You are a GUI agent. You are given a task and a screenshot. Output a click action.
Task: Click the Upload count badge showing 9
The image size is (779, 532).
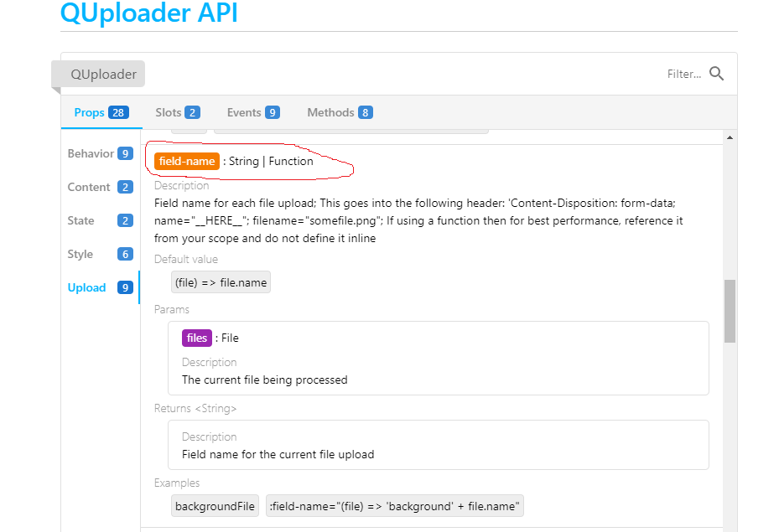pyautogui.click(x=126, y=287)
